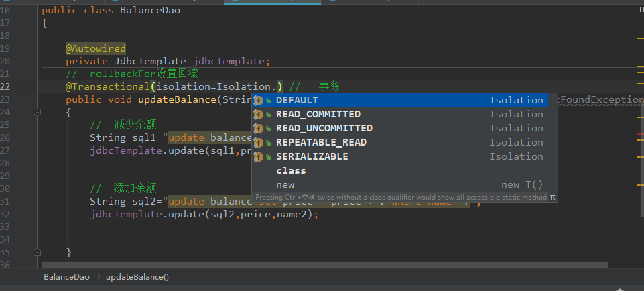Click line number 31 in the gutter

[x=5, y=201]
